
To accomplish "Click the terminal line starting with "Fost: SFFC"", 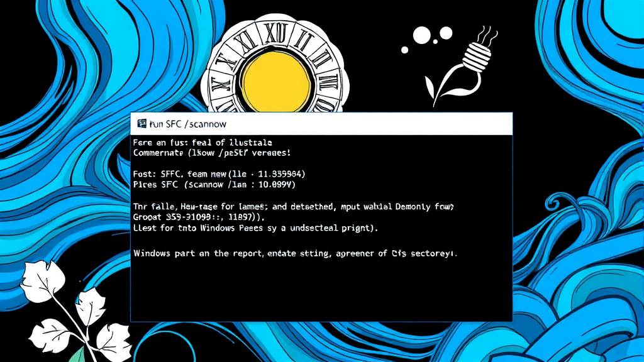I will pyautogui.click(x=219, y=173).
